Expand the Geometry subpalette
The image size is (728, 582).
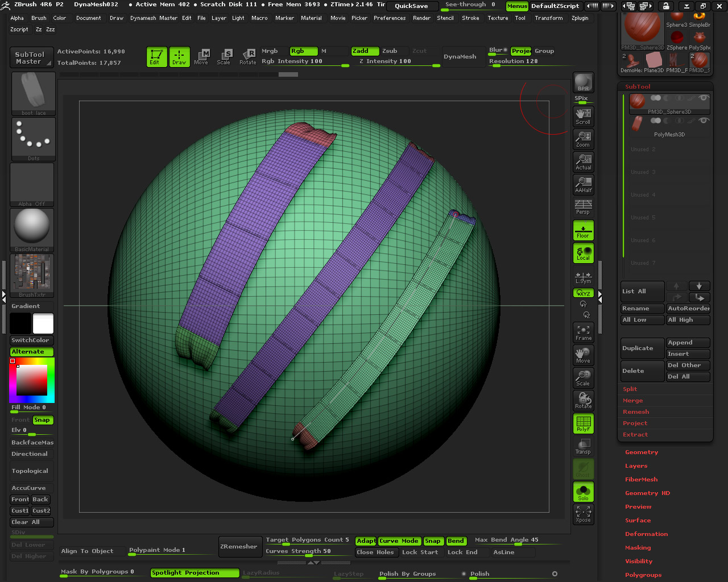[642, 452]
